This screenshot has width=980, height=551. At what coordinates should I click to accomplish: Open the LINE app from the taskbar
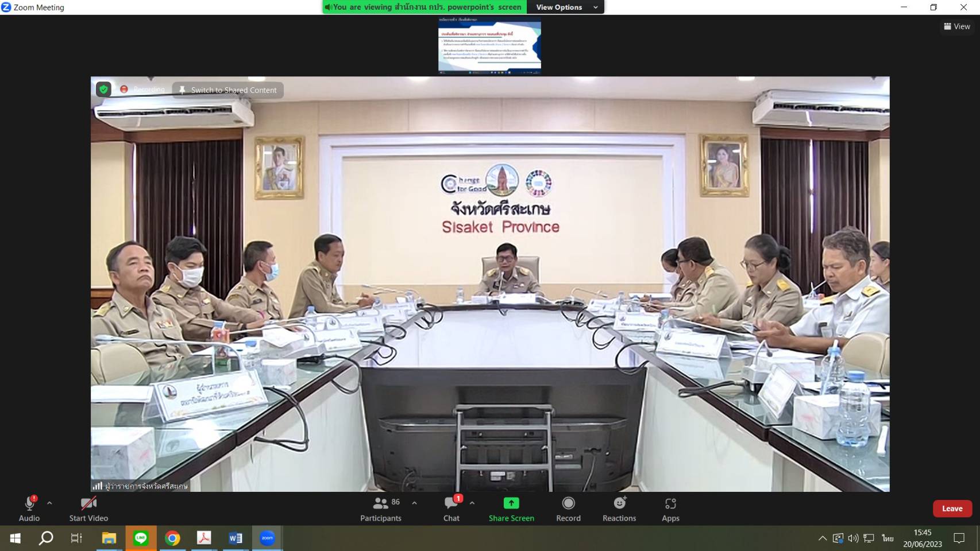[x=141, y=538]
